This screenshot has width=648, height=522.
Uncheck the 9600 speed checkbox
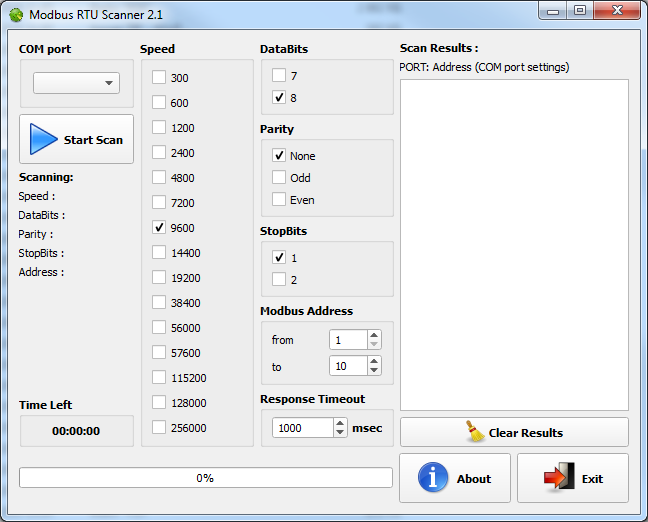(x=159, y=228)
